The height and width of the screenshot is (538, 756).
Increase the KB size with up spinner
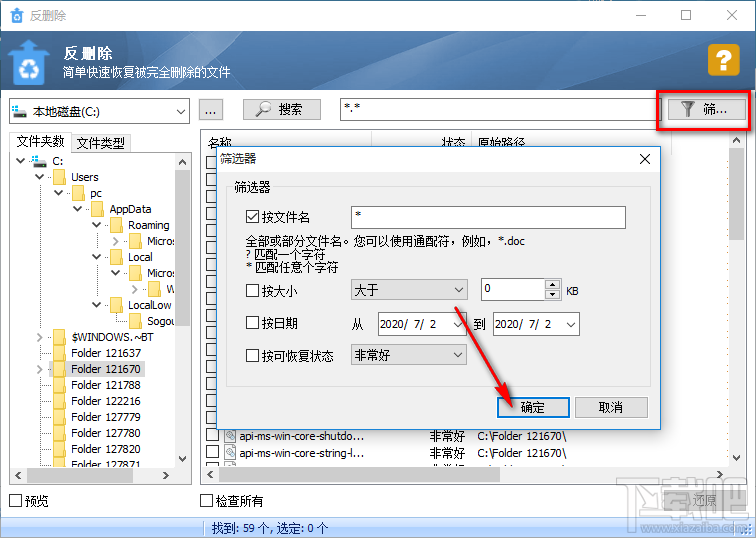[553, 284]
